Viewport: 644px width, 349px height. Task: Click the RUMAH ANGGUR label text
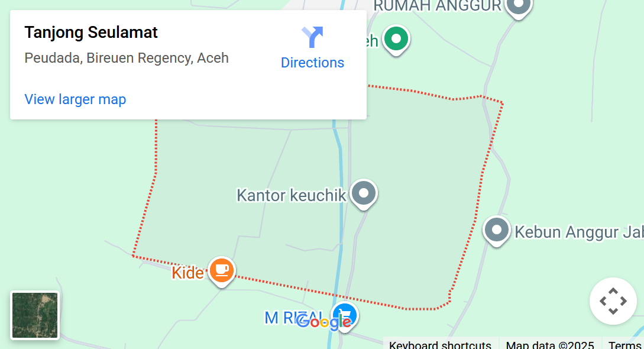pos(438,6)
